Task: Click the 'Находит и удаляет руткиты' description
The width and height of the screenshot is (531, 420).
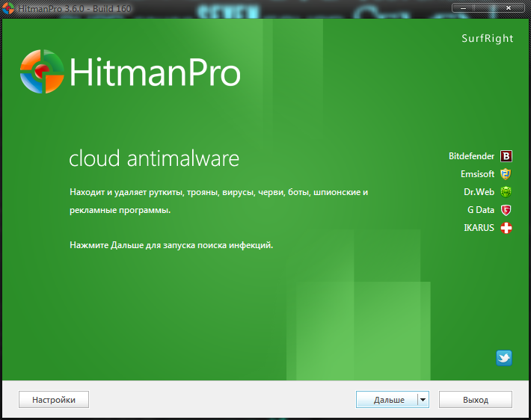Action: pos(219,201)
